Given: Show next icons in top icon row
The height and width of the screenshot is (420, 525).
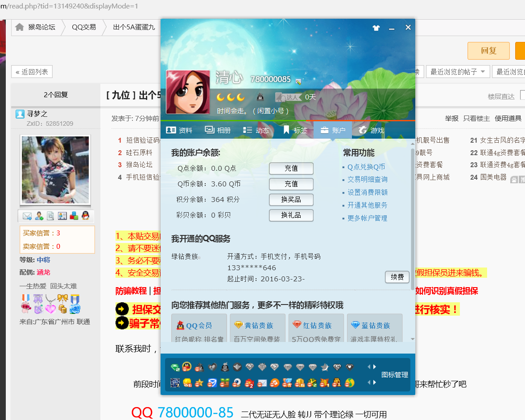Looking at the screenshot, I should (x=375, y=367).
